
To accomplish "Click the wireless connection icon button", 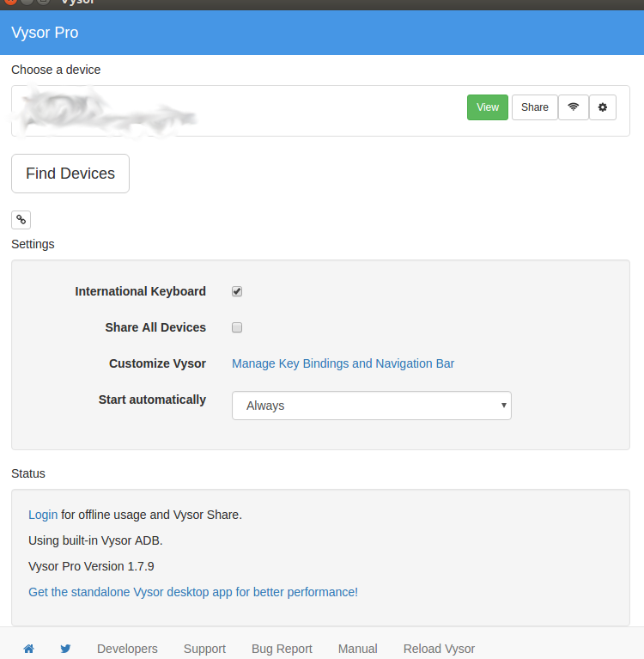I will pos(574,107).
